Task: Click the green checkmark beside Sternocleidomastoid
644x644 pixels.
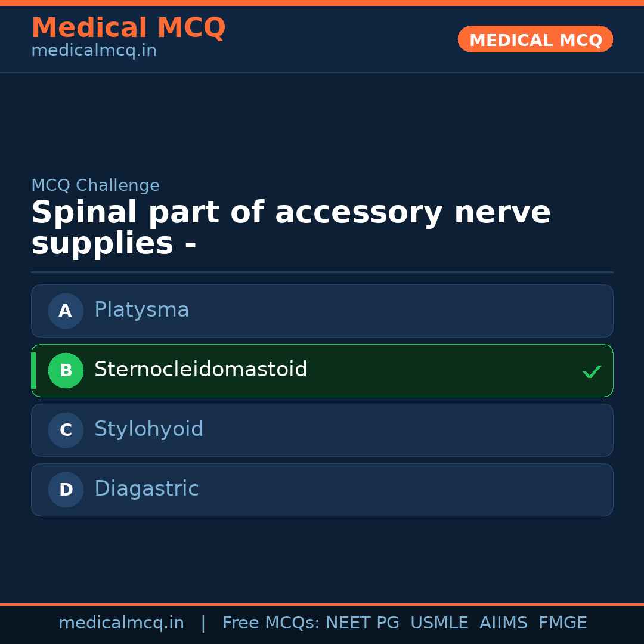Action: (592, 371)
